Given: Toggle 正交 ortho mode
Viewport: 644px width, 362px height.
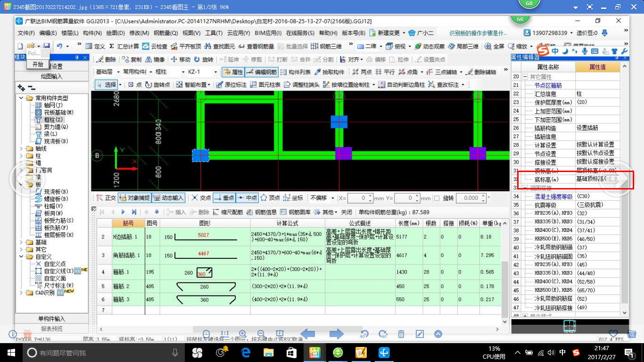Looking at the screenshot, I should pos(106,198).
